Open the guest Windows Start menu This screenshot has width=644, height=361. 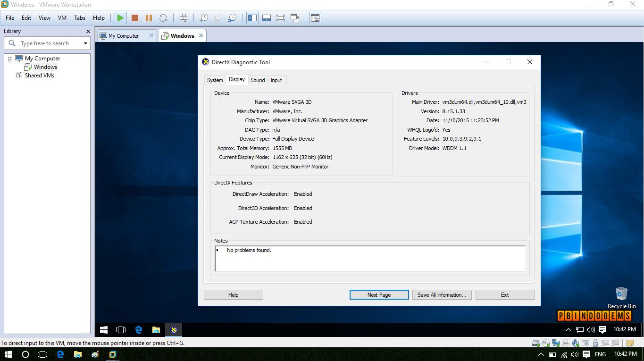click(104, 330)
